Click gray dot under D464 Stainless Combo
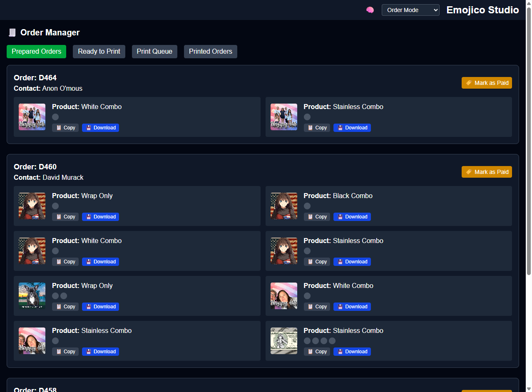This screenshot has width=532, height=392. pos(307,117)
